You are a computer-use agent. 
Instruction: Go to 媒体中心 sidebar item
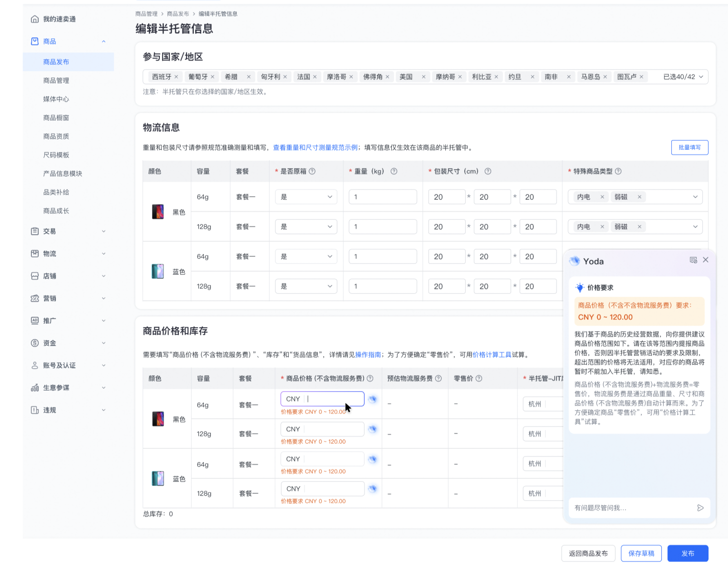[x=56, y=99]
